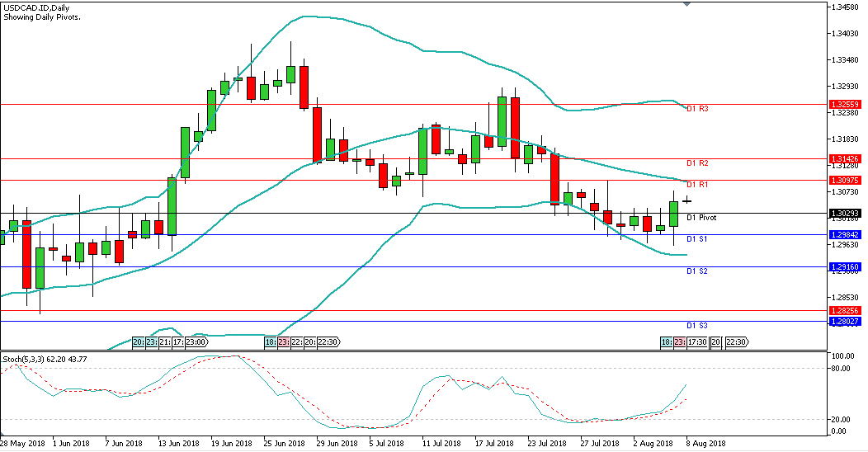Click the 5 Jul 2018 date label

(x=386, y=443)
